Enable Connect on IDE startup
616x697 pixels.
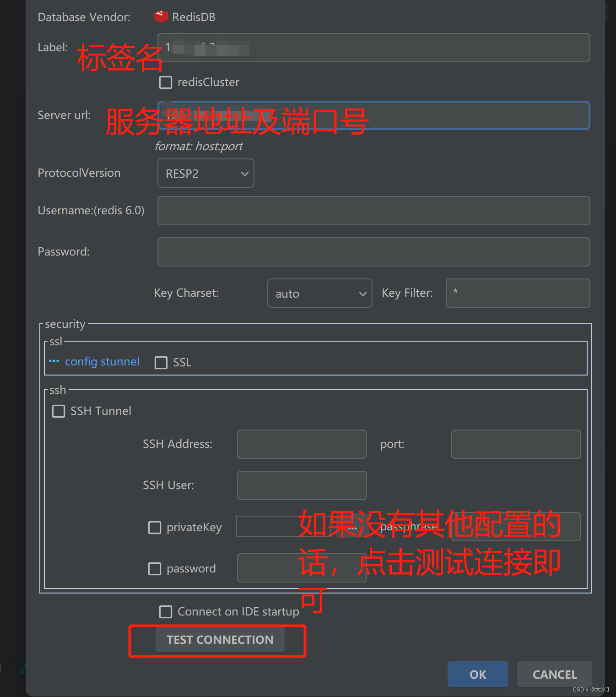pyautogui.click(x=166, y=612)
